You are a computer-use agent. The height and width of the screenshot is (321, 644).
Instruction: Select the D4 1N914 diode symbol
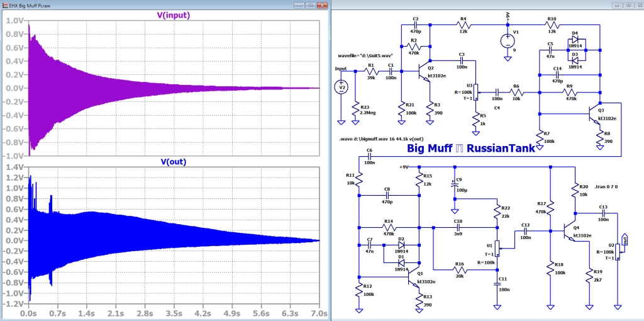pyautogui.click(x=575, y=40)
